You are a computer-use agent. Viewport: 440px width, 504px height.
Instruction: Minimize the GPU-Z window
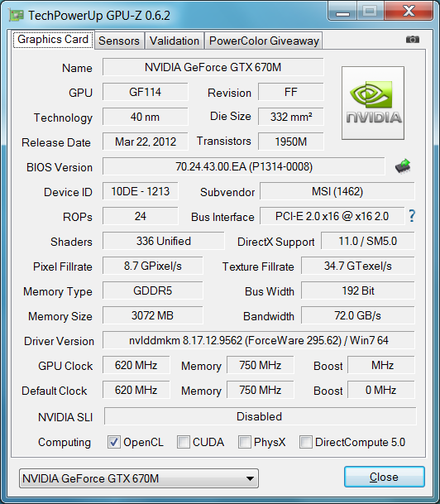tap(342, 12)
